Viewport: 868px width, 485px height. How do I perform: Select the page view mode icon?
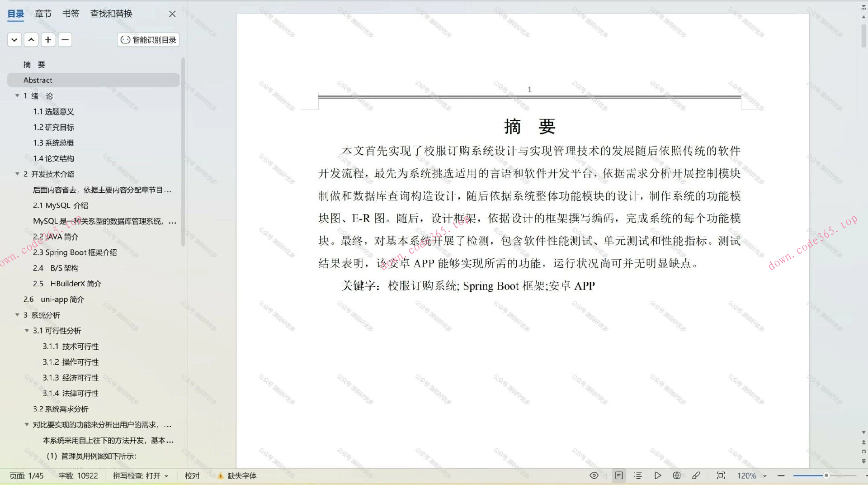[619, 475]
